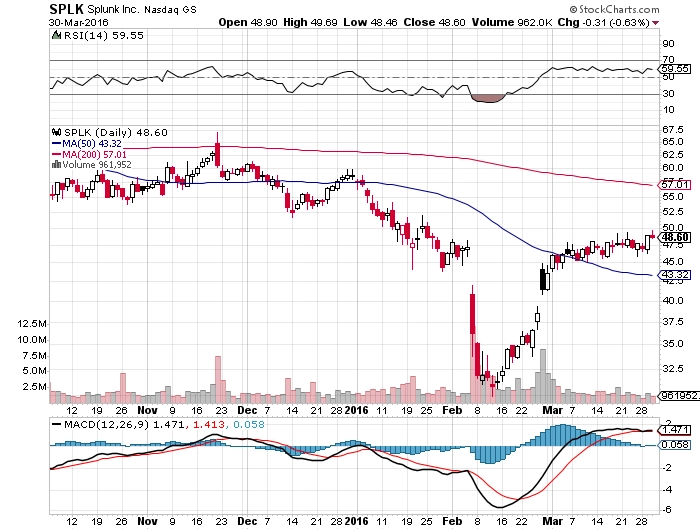Viewport: 700px width, 530px height.
Task: Click the 40.0 price axis label
Action: click(x=673, y=300)
